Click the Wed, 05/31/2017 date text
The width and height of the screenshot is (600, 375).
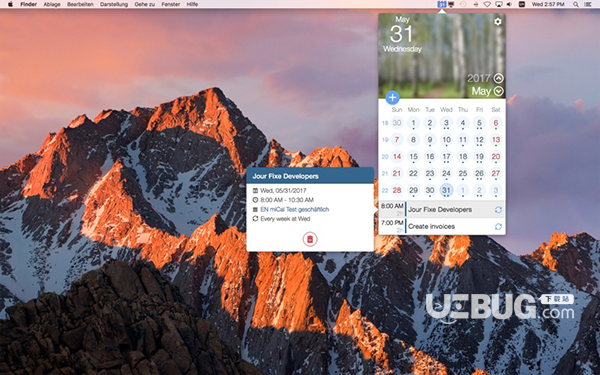[x=283, y=190]
